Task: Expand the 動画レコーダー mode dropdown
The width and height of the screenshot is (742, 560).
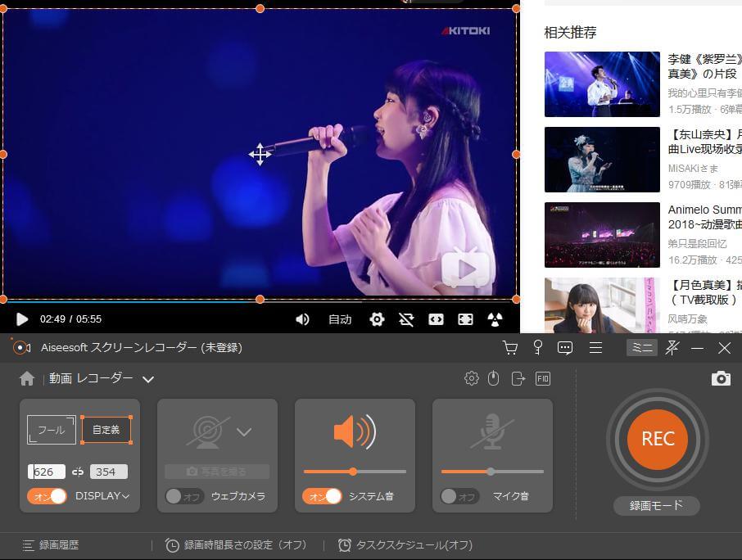Action: (148, 378)
